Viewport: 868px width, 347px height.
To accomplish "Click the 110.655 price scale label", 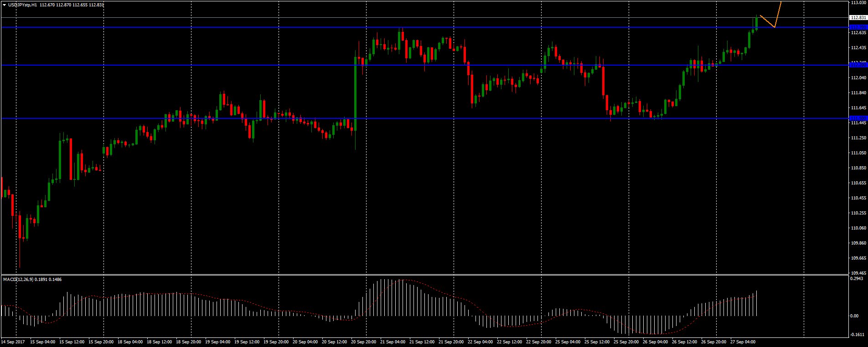I will (x=858, y=183).
